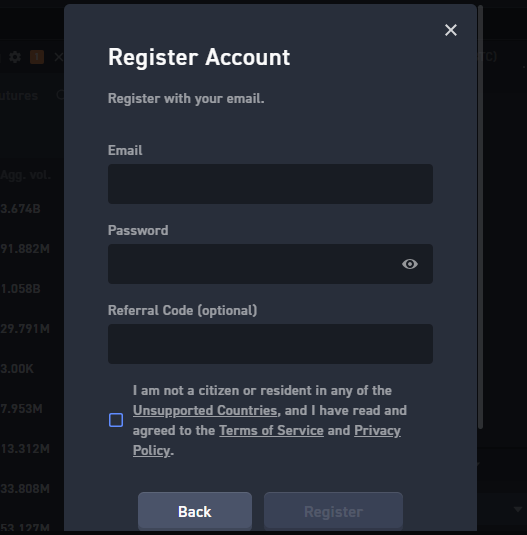Click the orange notification badge showing 1
Screen dimensions: 527x535
tap(37, 57)
